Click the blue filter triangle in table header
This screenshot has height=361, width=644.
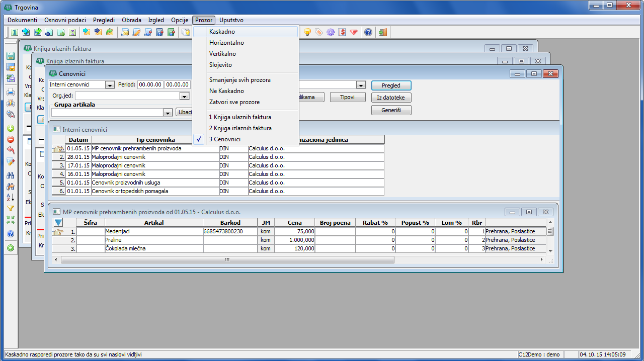point(58,223)
